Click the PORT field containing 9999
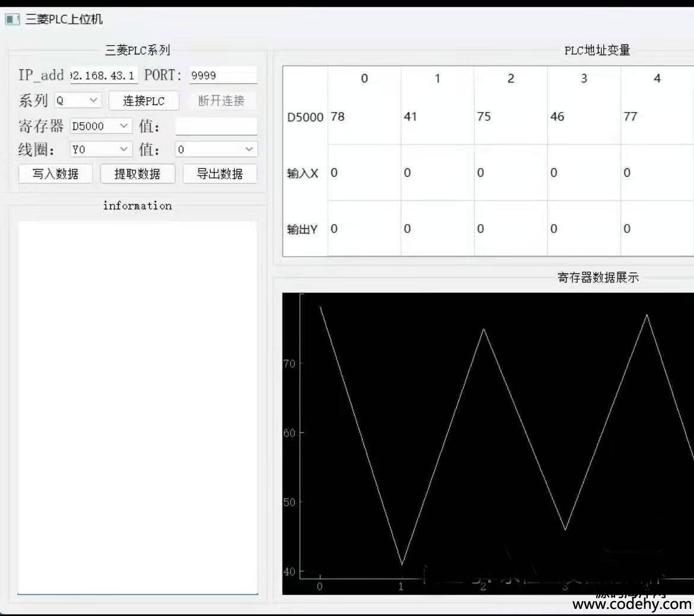The width and height of the screenshot is (694, 616). 223,75
